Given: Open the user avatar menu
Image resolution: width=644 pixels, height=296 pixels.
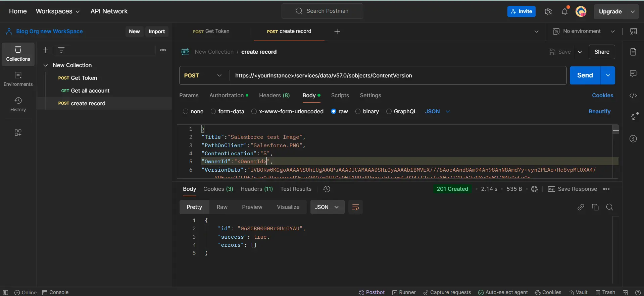Looking at the screenshot, I should point(581,11).
